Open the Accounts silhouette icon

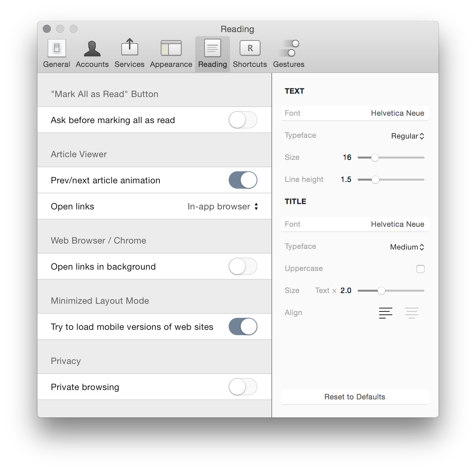click(92, 49)
